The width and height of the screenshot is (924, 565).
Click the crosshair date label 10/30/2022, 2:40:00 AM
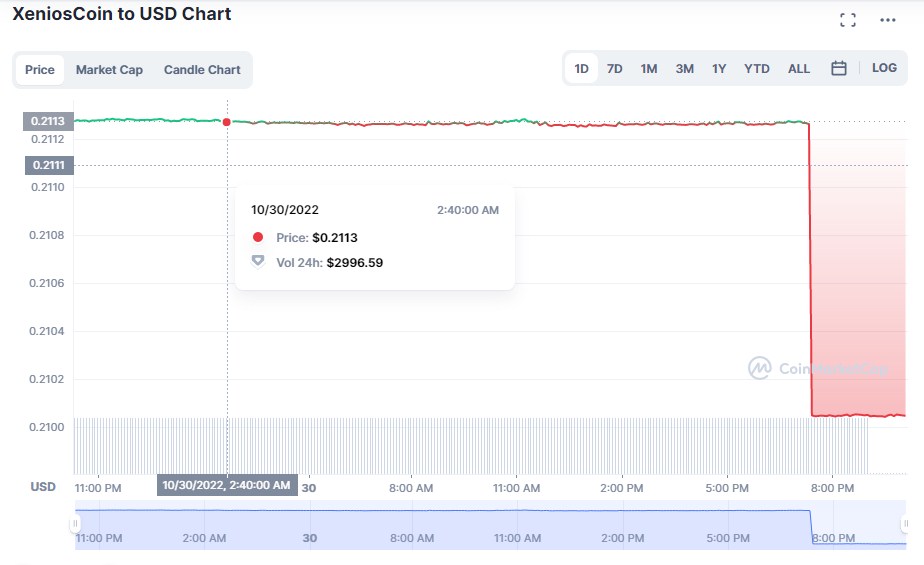coord(227,485)
